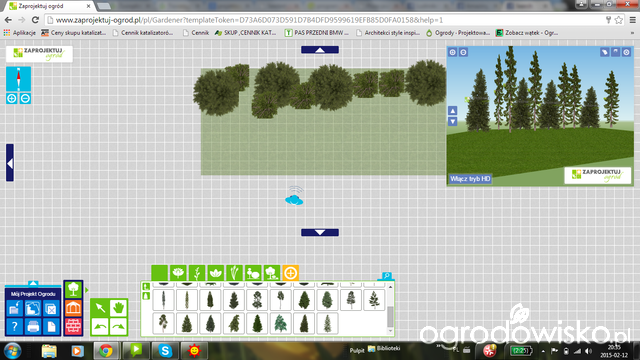Image resolution: width=640 pixels, height=360 pixels.
Task: Click the plant list scrollbar thumb
Action: pyautogui.click(x=390, y=316)
